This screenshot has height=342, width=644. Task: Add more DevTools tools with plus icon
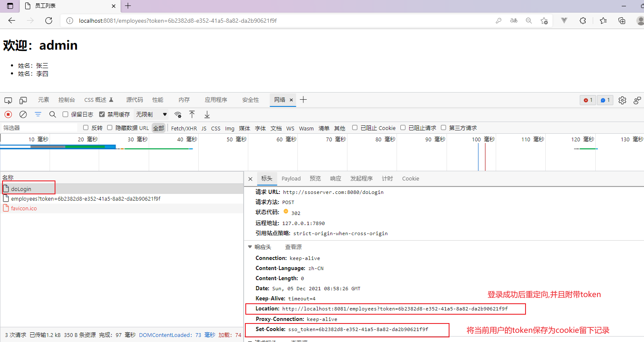[303, 100]
